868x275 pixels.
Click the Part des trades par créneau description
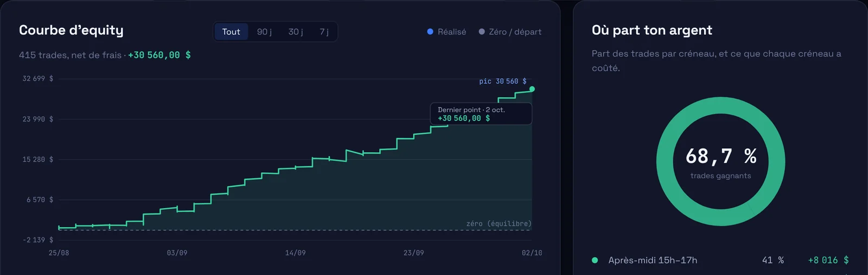[717, 61]
